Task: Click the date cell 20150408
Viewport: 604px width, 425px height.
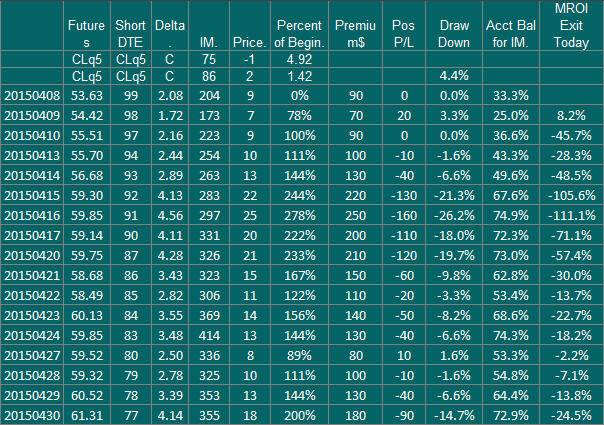Action: tap(32, 96)
